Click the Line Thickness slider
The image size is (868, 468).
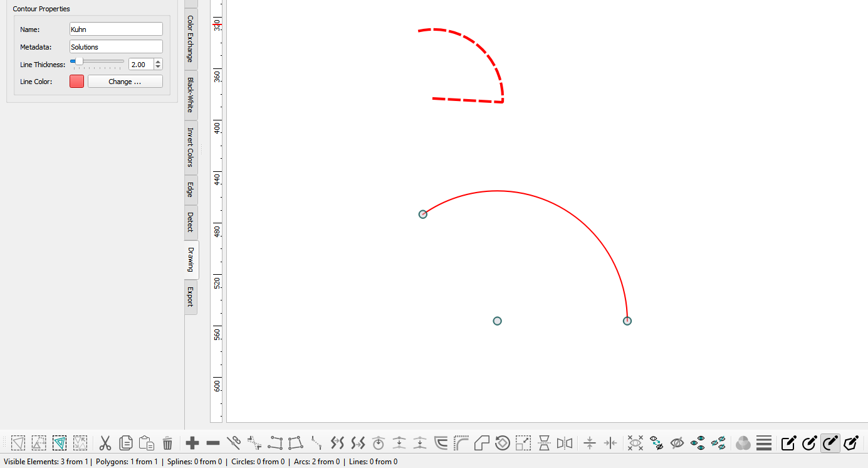point(97,61)
